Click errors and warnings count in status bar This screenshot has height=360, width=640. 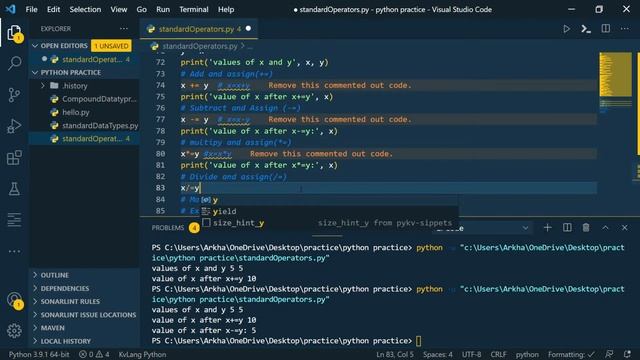click(94, 354)
